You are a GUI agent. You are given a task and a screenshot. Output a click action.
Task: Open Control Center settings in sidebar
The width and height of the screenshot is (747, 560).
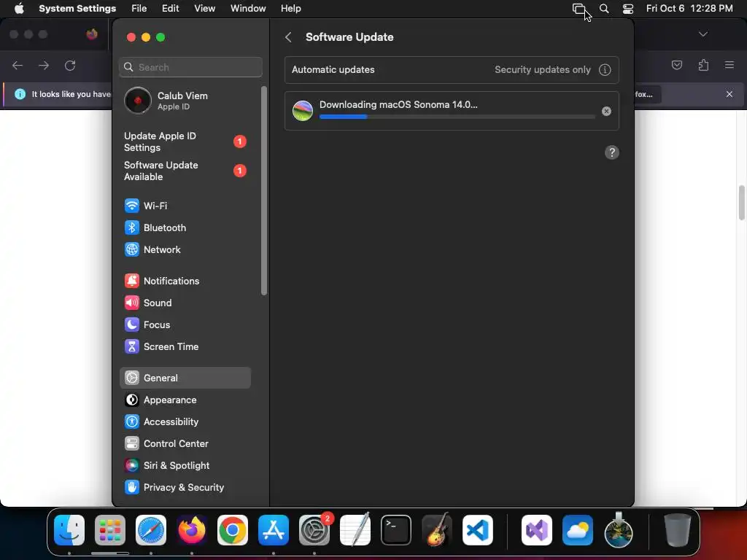185,444
